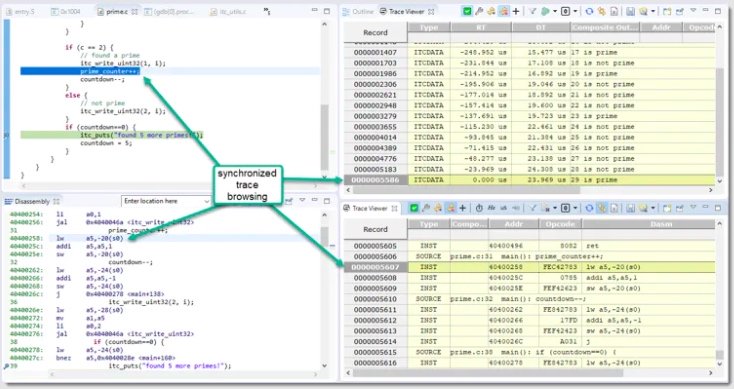Click the blue refresh icon in upper Trace Viewer toolbar

tap(589, 11)
